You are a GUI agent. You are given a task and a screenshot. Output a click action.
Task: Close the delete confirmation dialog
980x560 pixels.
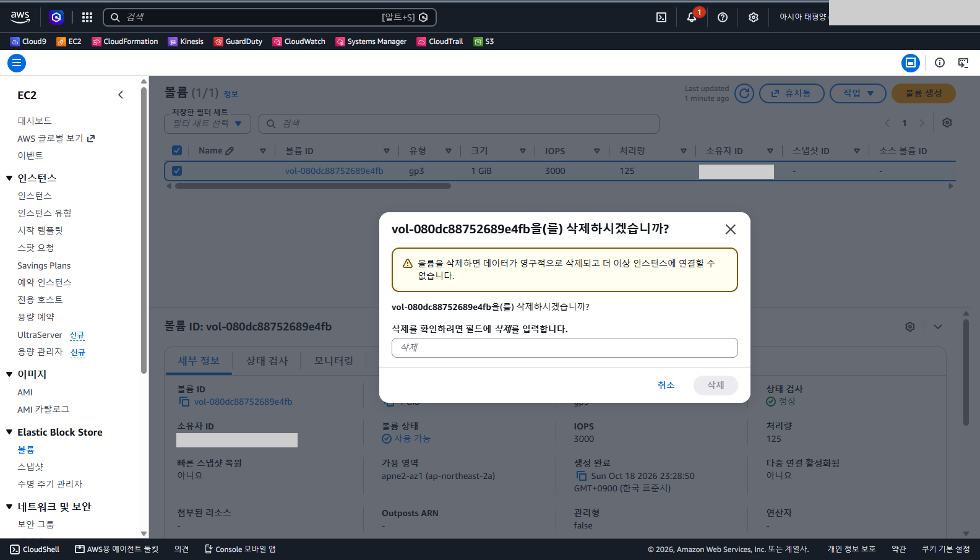pyautogui.click(x=731, y=229)
